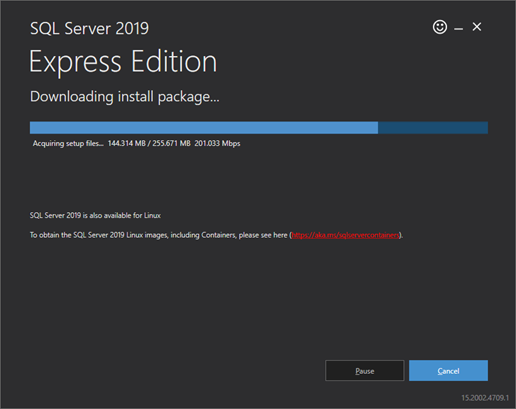This screenshot has width=516, height=409.
Task: Click the filled portion of progress bar
Action: click(x=204, y=128)
